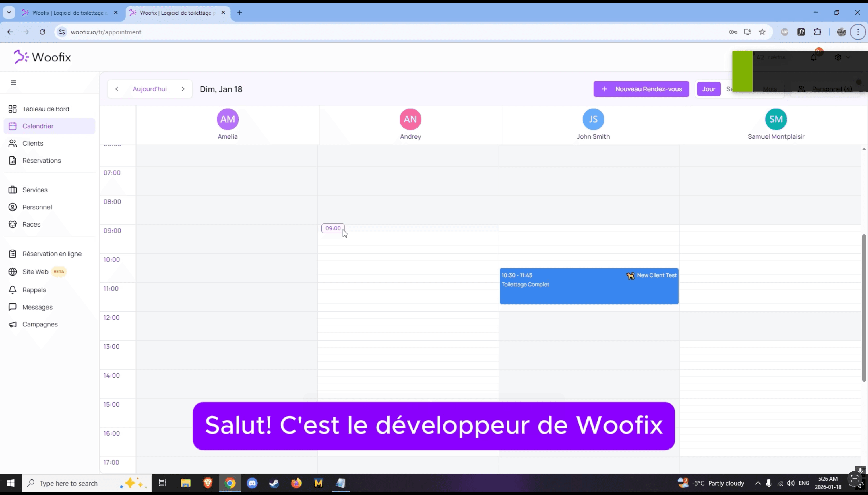Select the Messages chat bubble icon
This screenshot has height=495, width=868.
pyautogui.click(x=13, y=307)
